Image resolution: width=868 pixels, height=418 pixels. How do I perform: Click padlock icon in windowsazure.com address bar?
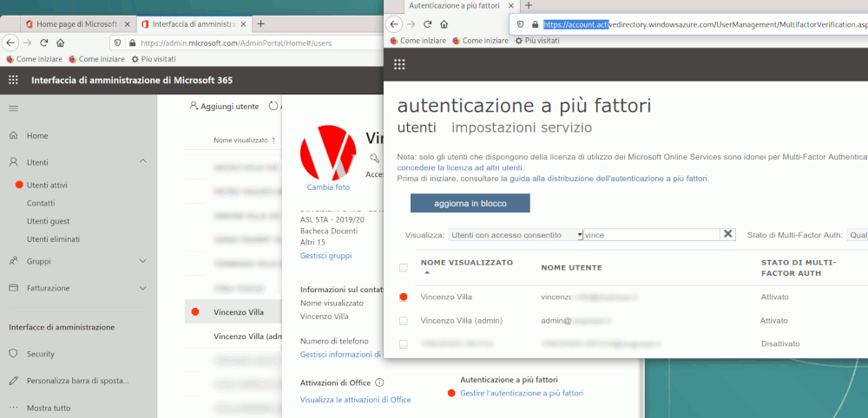coord(535,24)
